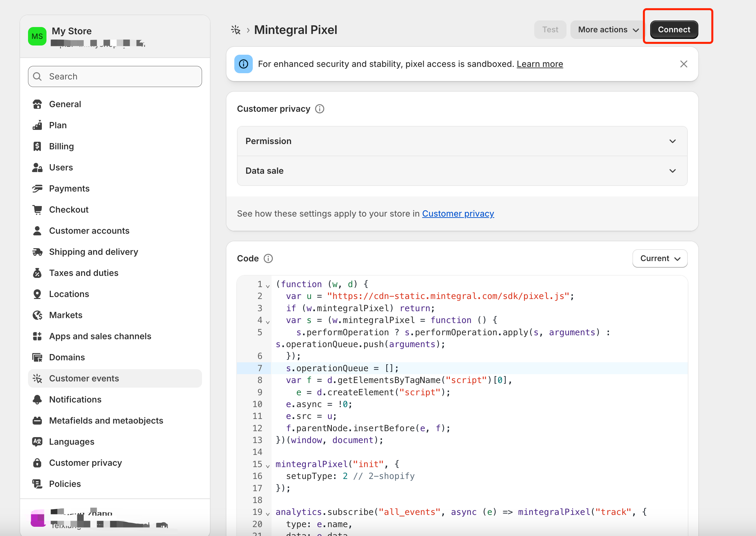The image size is (756, 536).
Task: Open the Learn more link
Action: coord(540,64)
